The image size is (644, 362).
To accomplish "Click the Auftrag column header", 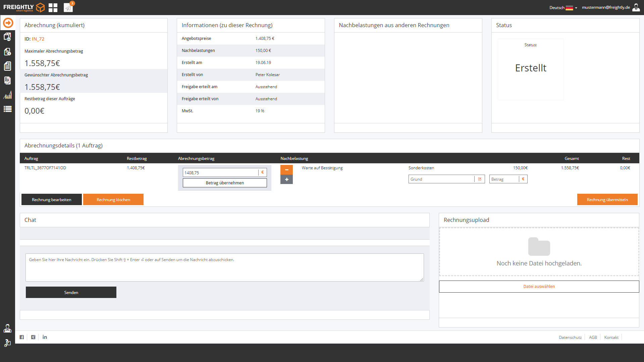I will (31, 158).
